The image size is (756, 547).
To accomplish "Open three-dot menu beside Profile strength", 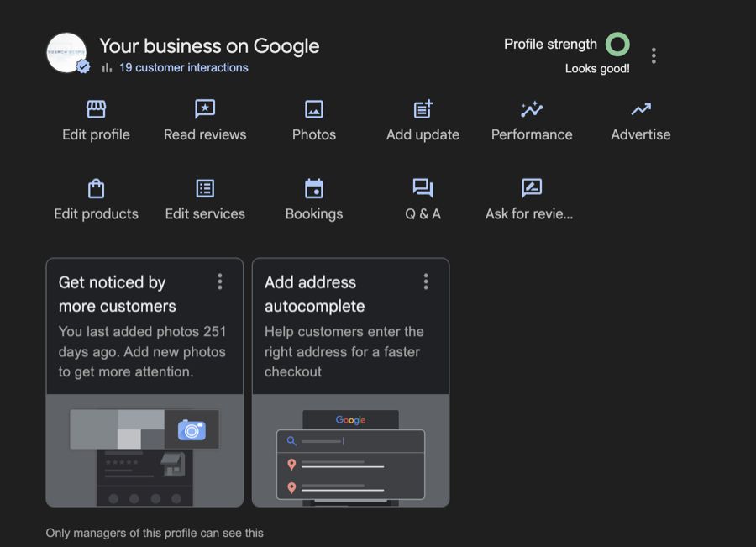I will pos(654,56).
